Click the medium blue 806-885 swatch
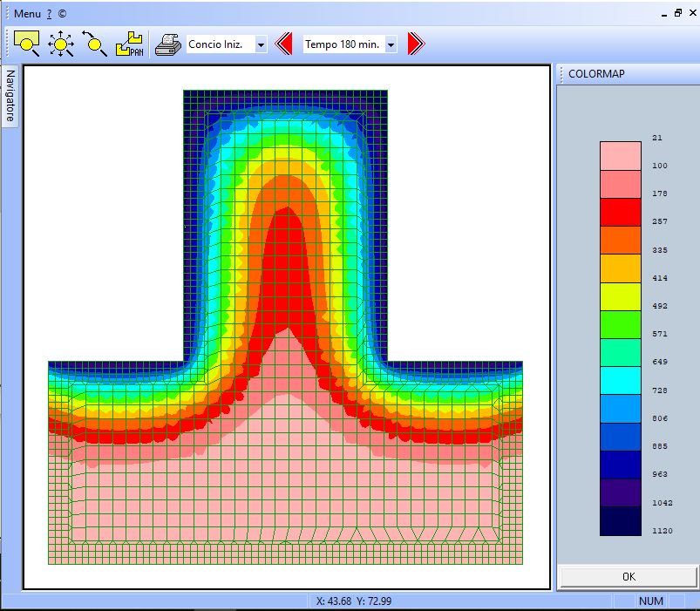 621,437
